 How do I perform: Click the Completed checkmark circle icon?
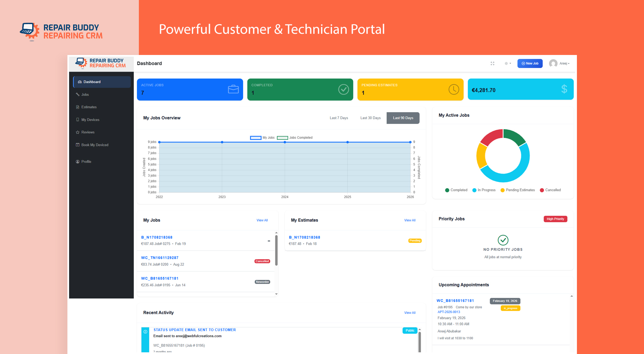[x=343, y=90]
